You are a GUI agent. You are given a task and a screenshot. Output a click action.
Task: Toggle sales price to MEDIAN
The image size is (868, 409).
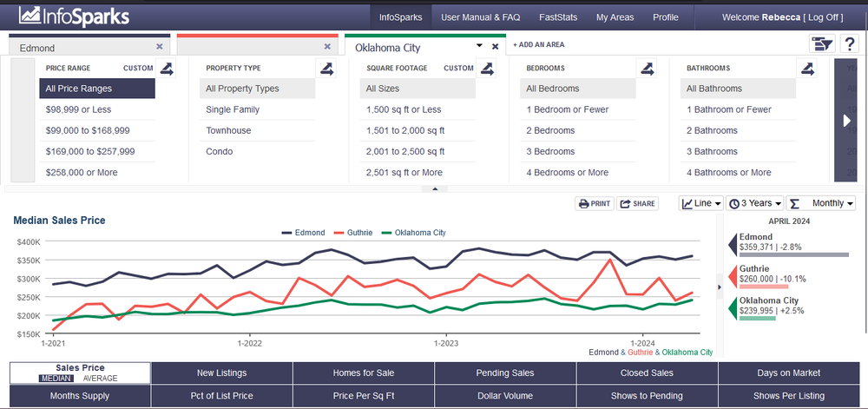coord(56,379)
